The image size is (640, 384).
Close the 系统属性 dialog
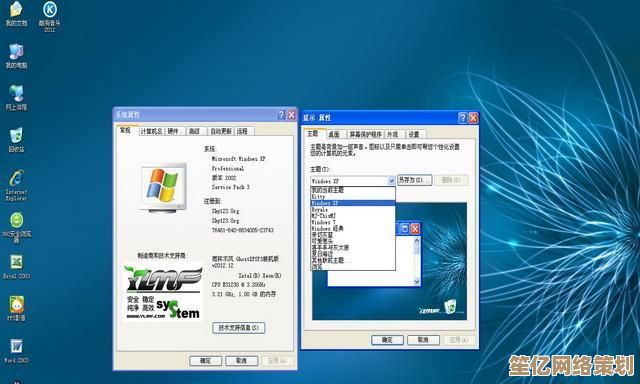[291, 115]
